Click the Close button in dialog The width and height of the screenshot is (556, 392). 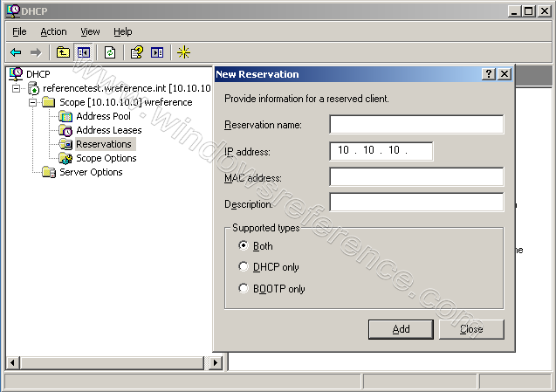point(471,329)
